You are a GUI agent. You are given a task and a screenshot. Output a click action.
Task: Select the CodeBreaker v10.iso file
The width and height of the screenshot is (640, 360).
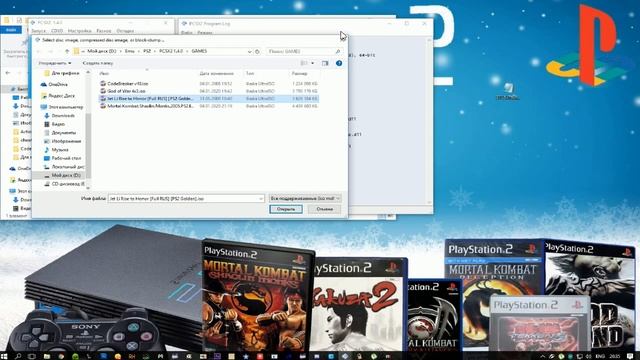pyautogui.click(x=209, y=83)
